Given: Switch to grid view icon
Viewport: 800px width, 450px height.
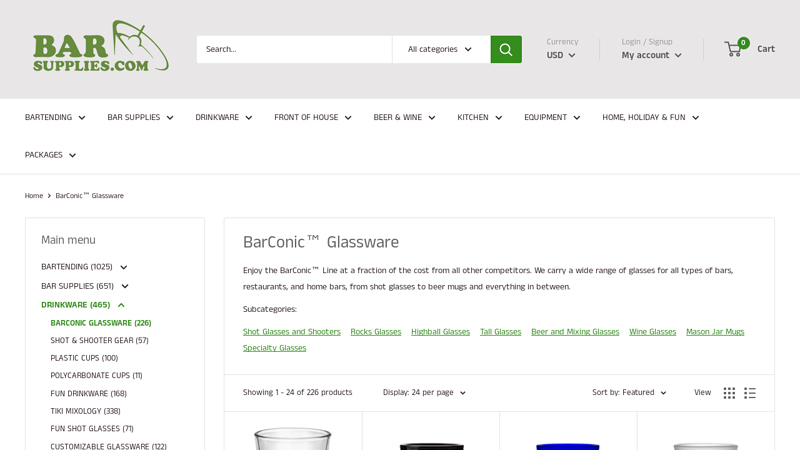Looking at the screenshot, I should 729,393.
